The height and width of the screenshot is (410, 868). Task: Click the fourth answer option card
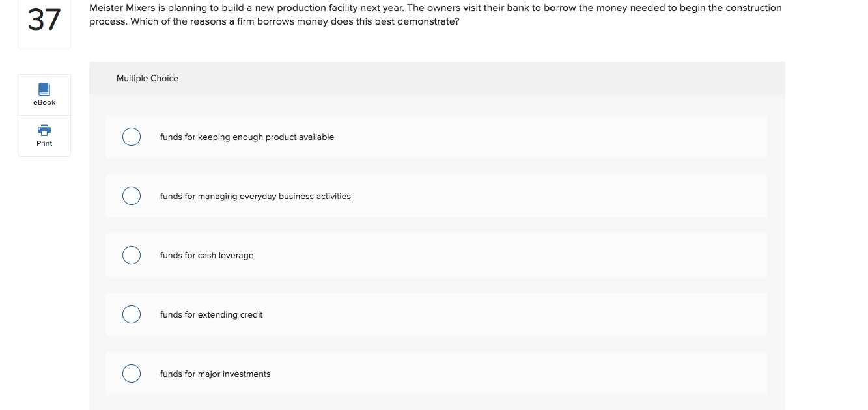click(436, 314)
